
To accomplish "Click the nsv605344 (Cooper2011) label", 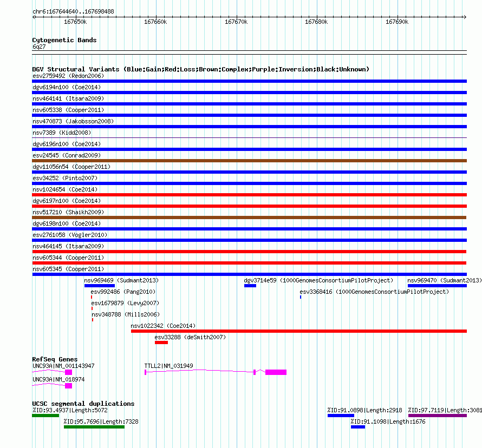I will point(68,258).
